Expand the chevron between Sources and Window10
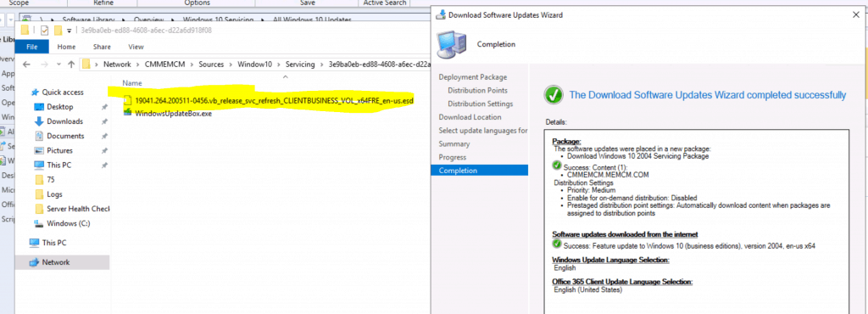 [x=231, y=64]
